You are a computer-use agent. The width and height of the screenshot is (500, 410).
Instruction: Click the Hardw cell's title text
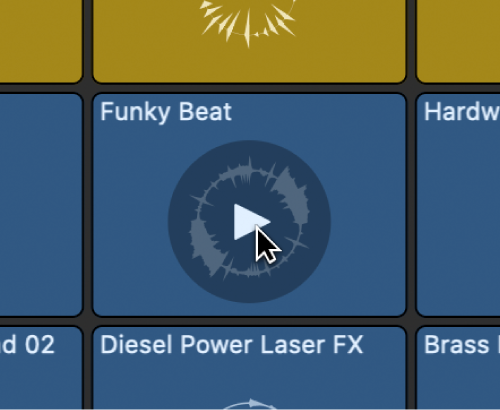462,112
